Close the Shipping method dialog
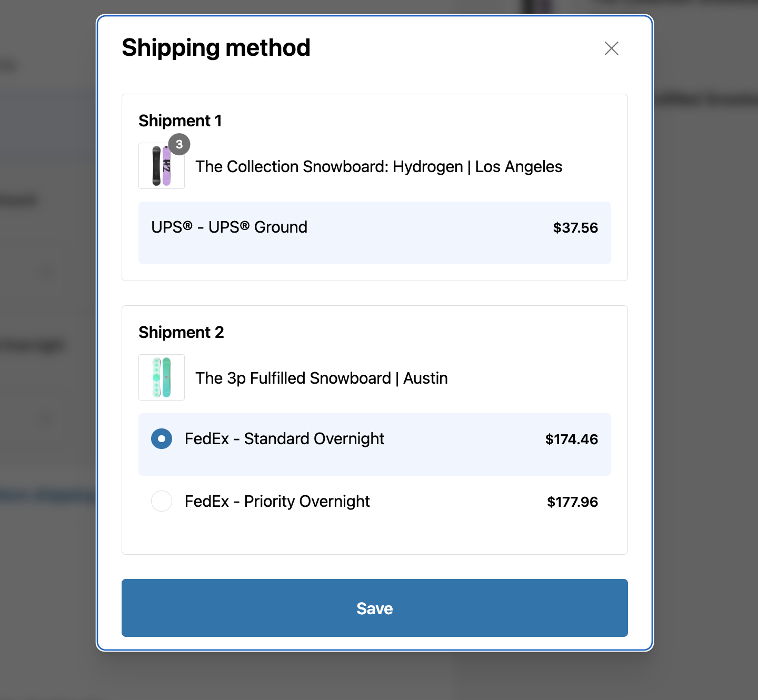Viewport: 758px width, 700px height. (x=611, y=48)
